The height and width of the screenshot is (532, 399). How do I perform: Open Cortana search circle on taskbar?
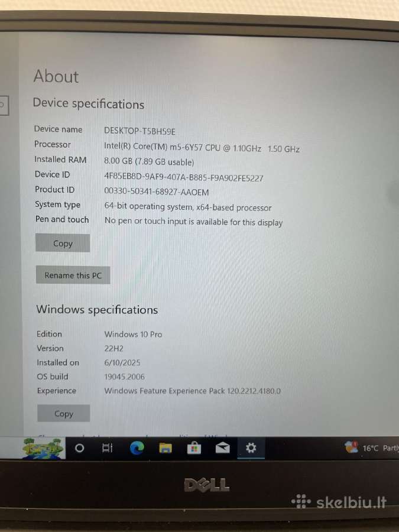point(79,448)
